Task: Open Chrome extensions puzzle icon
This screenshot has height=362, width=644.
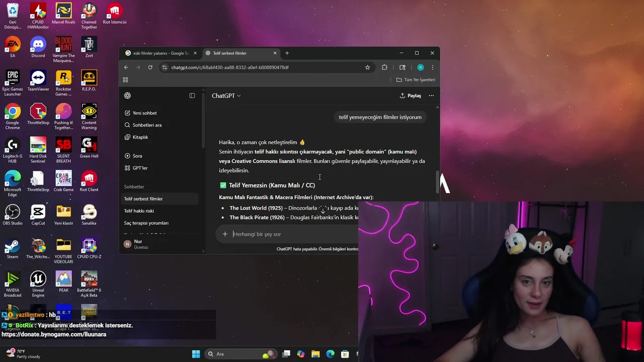Action: pos(385,67)
